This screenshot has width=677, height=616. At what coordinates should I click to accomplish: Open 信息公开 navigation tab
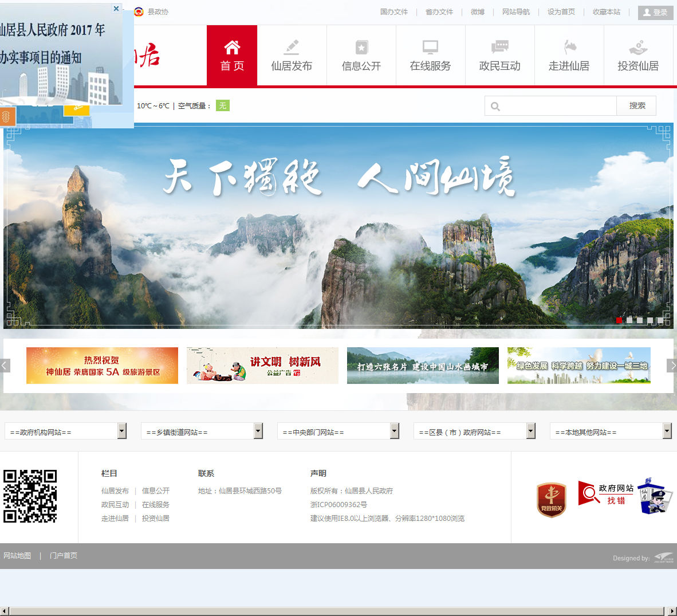point(361,55)
